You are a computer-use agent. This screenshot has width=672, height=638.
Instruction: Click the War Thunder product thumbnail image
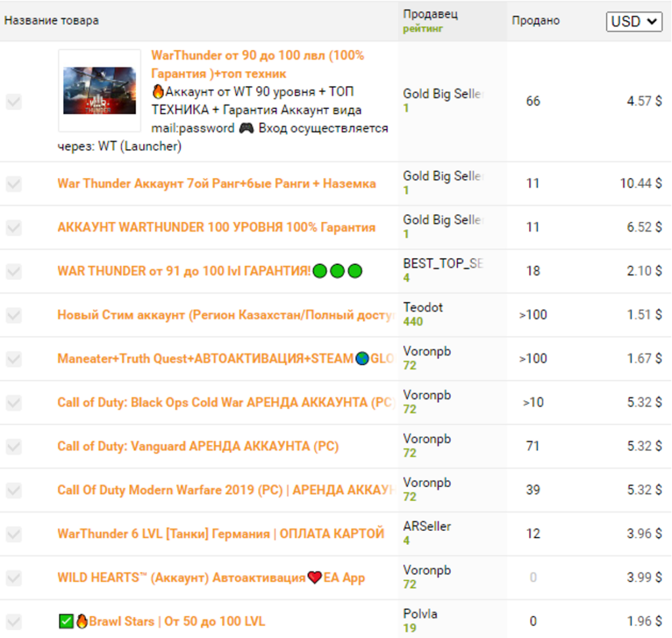click(x=100, y=91)
